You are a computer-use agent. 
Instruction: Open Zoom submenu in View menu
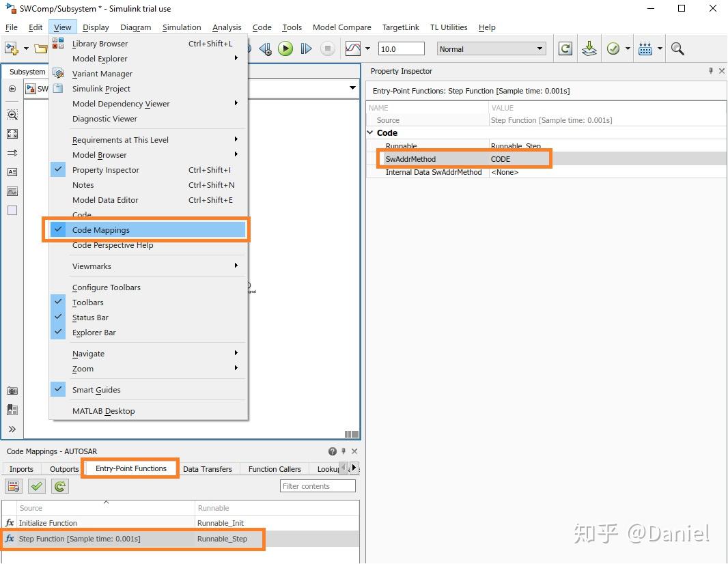[x=148, y=369]
